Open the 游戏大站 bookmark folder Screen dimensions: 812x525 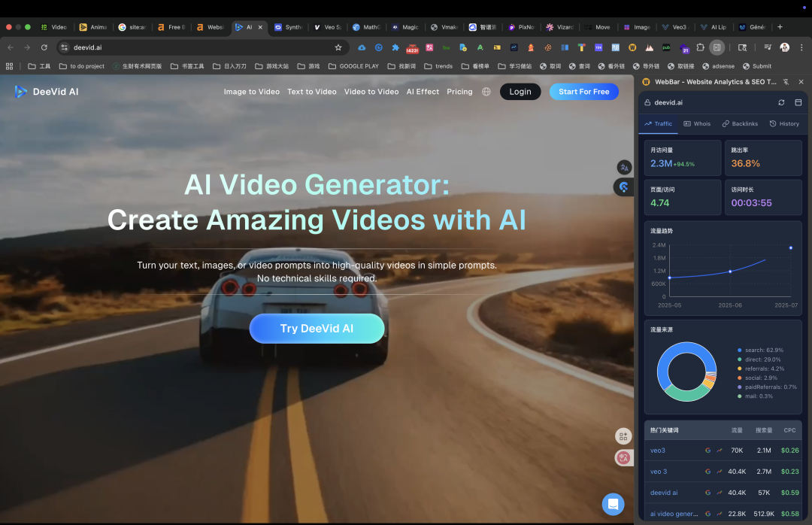pos(272,66)
